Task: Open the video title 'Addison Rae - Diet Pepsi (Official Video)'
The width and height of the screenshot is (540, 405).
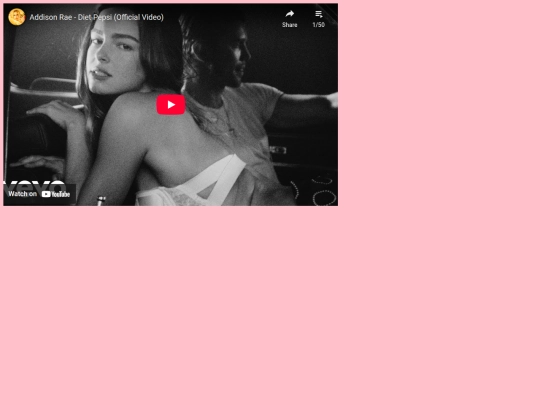Action: [96, 17]
